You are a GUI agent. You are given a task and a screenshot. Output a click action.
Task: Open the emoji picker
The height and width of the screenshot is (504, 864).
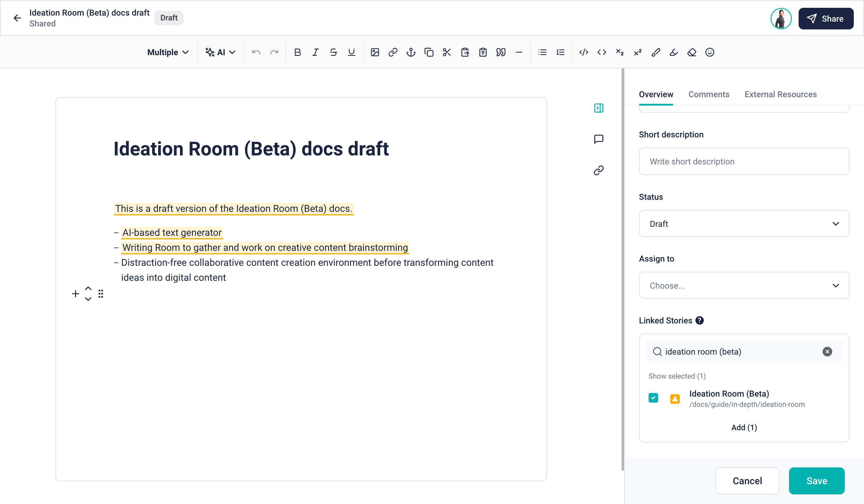pos(710,52)
